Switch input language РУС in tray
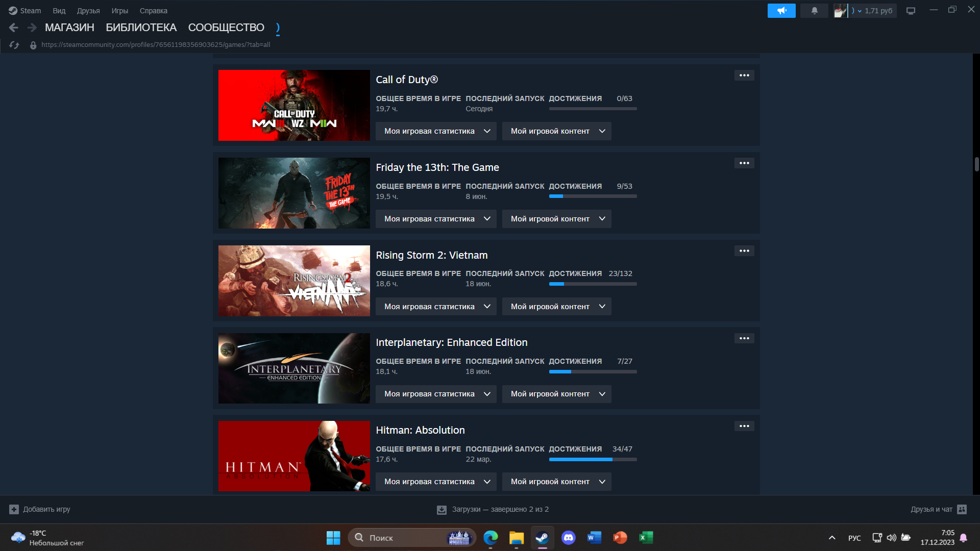 click(854, 538)
